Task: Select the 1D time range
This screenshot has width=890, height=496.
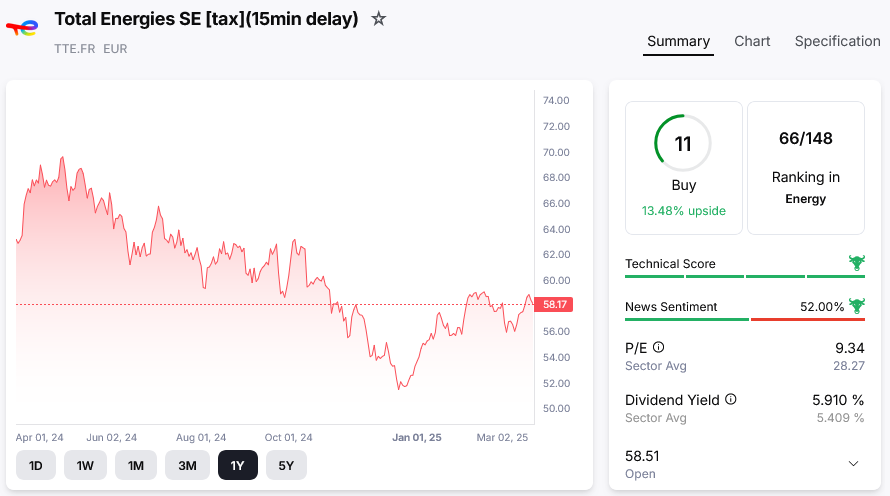Action: pyautogui.click(x=36, y=465)
